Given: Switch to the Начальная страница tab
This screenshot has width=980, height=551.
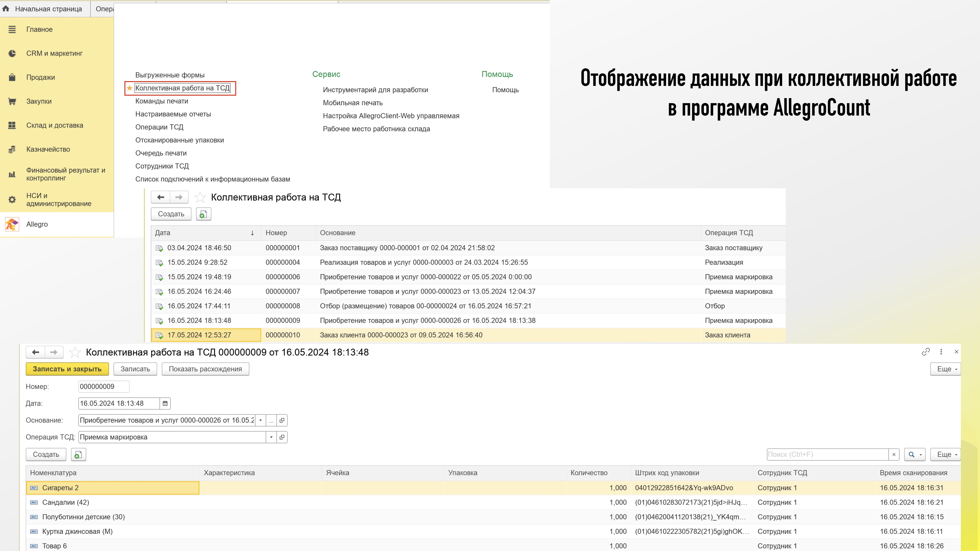Looking at the screenshot, I should click(x=45, y=9).
